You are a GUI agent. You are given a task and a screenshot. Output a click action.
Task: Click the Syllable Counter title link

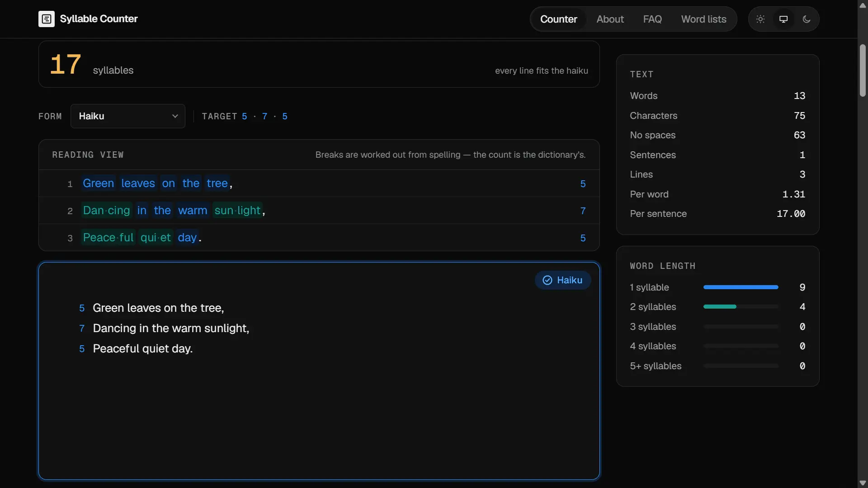click(99, 19)
